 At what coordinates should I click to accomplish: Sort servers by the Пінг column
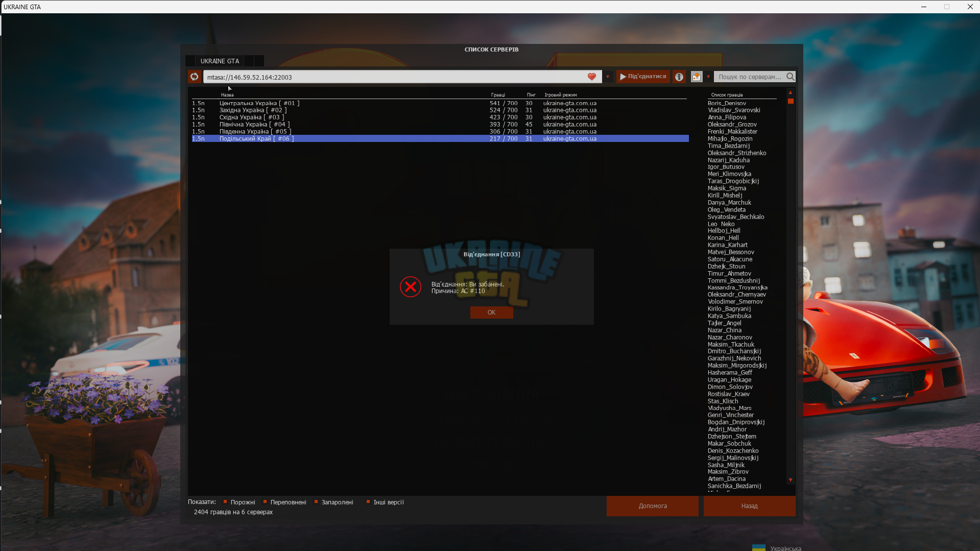531,95
